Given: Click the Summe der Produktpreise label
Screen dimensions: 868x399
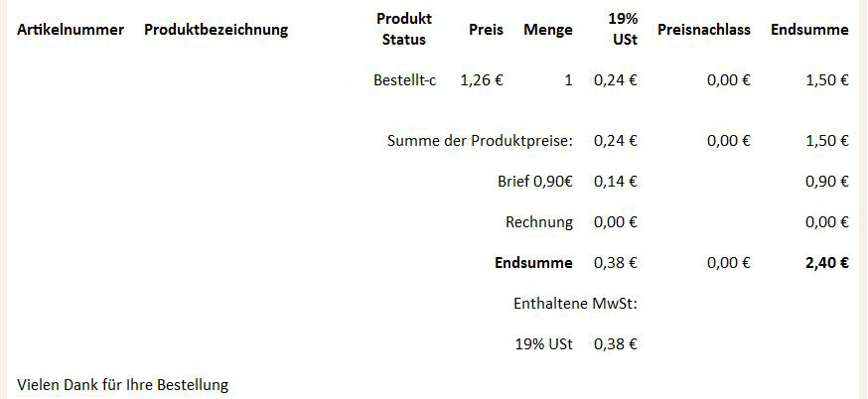Looking at the screenshot, I should click(x=480, y=141).
